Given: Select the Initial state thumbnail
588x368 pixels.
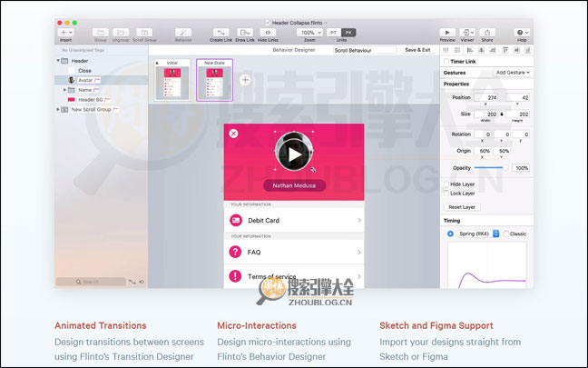Looking at the screenshot, I should (172, 80).
